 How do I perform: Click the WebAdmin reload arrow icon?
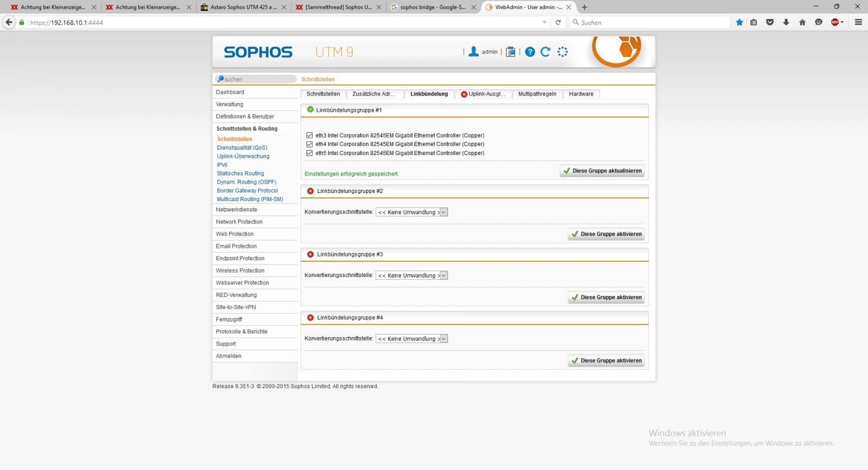546,51
